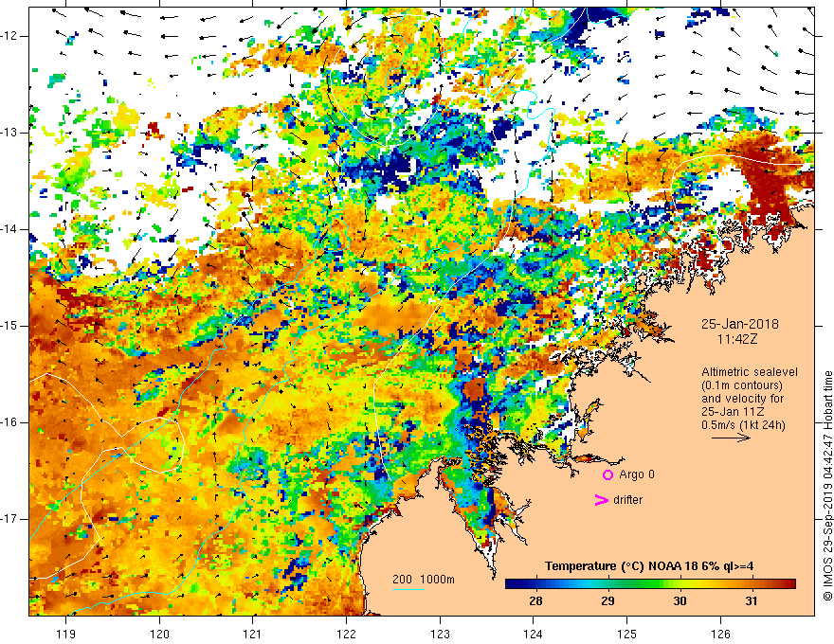
Task: Click the temperature color bar gradient
Action: click(x=650, y=584)
